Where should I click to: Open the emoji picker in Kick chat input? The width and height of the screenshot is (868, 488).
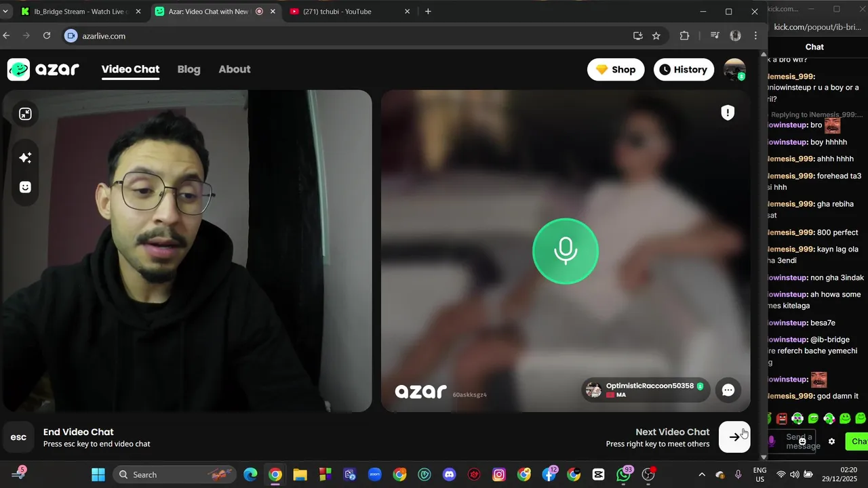coord(802,441)
